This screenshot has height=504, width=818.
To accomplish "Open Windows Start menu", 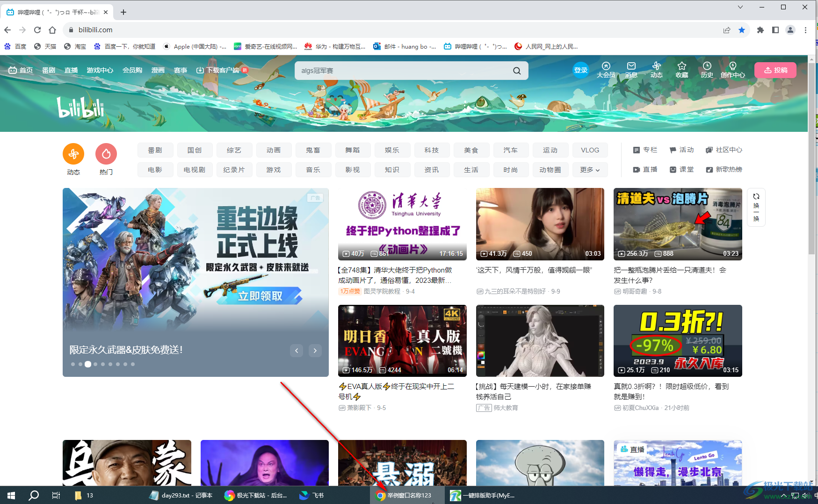I will coord(11,495).
